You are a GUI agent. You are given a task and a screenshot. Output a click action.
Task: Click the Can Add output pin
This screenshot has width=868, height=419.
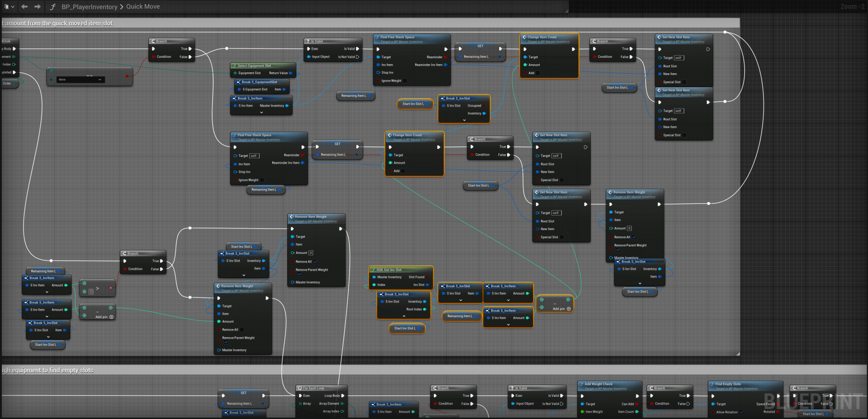(x=637, y=404)
